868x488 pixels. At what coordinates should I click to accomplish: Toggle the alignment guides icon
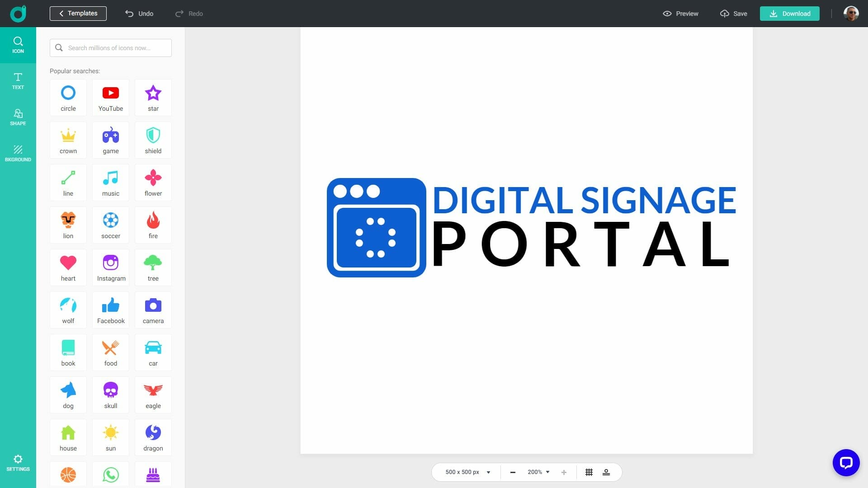click(x=606, y=472)
